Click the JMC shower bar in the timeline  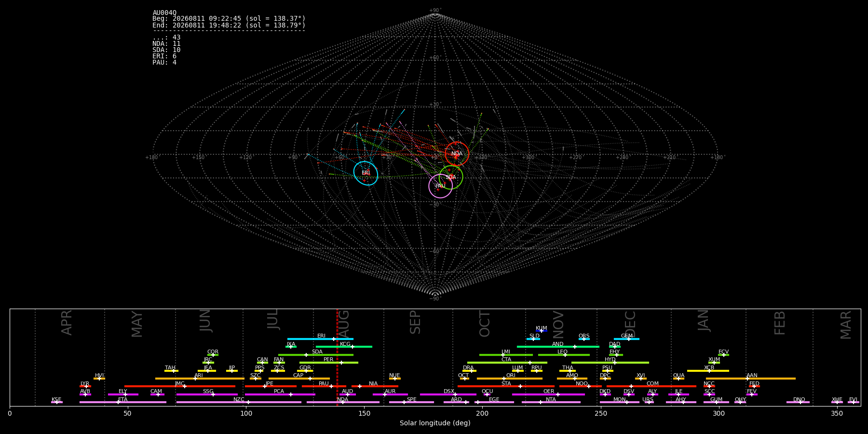pos(180,386)
